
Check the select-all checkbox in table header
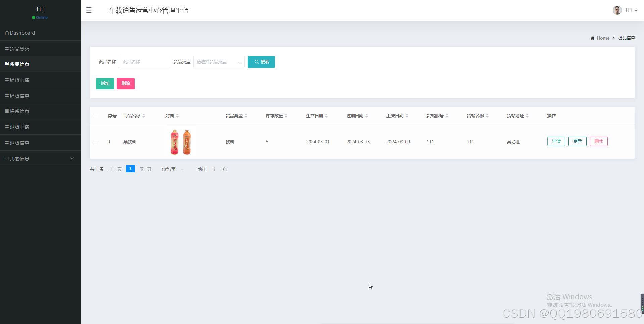[x=95, y=116]
